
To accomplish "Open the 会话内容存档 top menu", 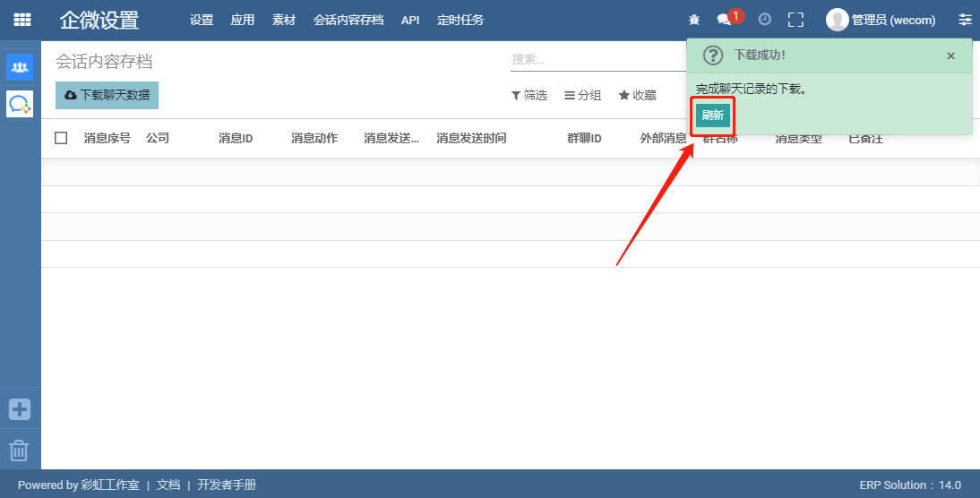I will click(348, 20).
